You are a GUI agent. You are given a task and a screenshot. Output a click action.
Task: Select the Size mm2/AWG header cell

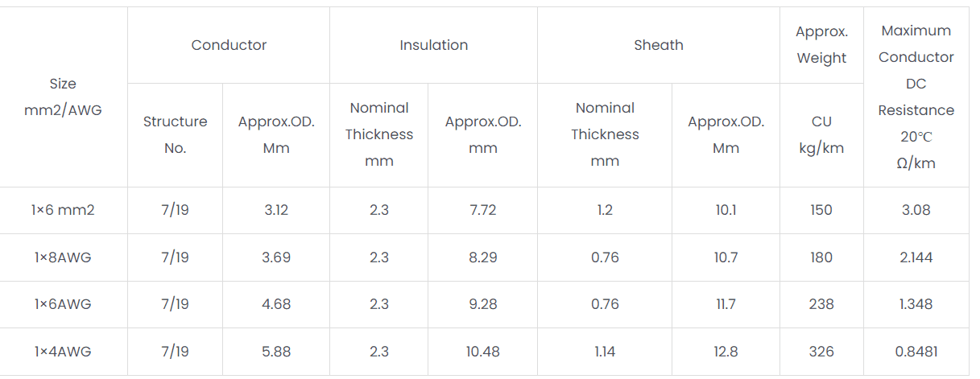click(x=63, y=97)
